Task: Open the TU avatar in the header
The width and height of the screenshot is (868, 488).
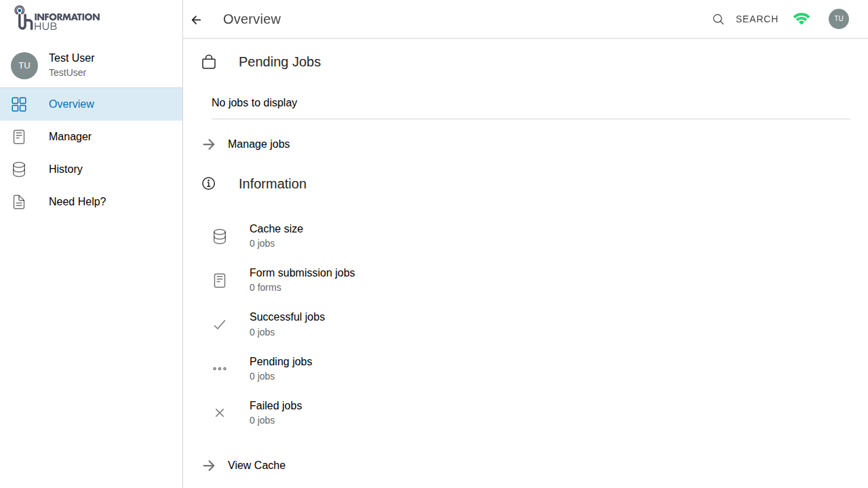Action: (x=839, y=19)
